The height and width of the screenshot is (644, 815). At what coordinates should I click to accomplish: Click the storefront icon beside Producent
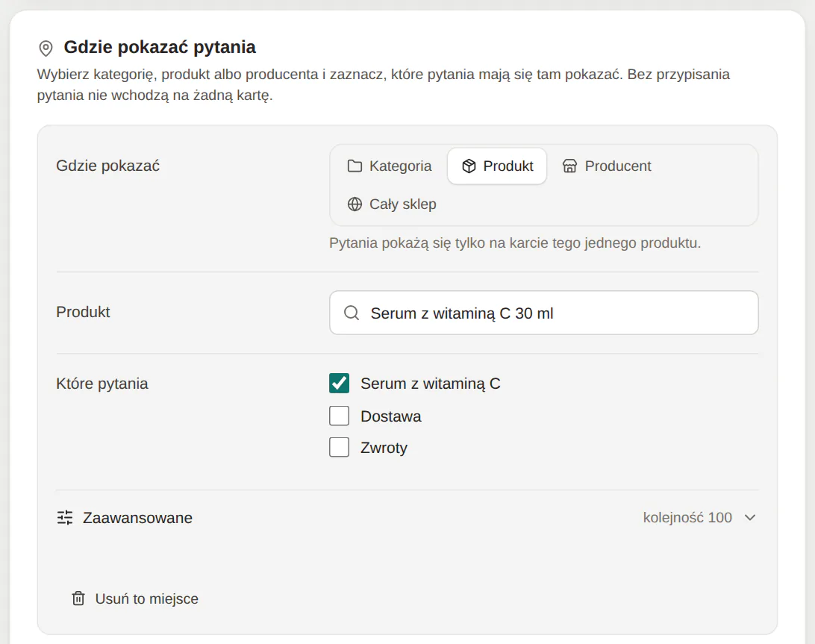tap(569, 166)
